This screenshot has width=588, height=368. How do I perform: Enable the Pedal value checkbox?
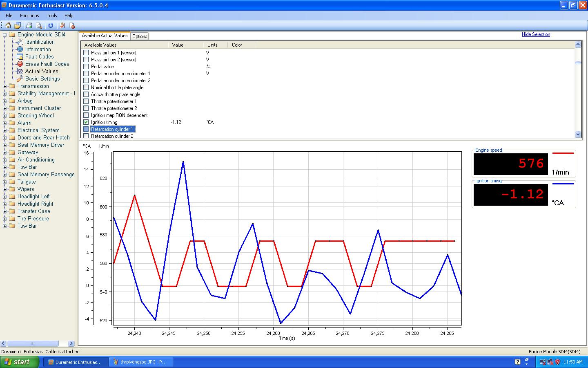pyautogui.click(x=86, y=66)
